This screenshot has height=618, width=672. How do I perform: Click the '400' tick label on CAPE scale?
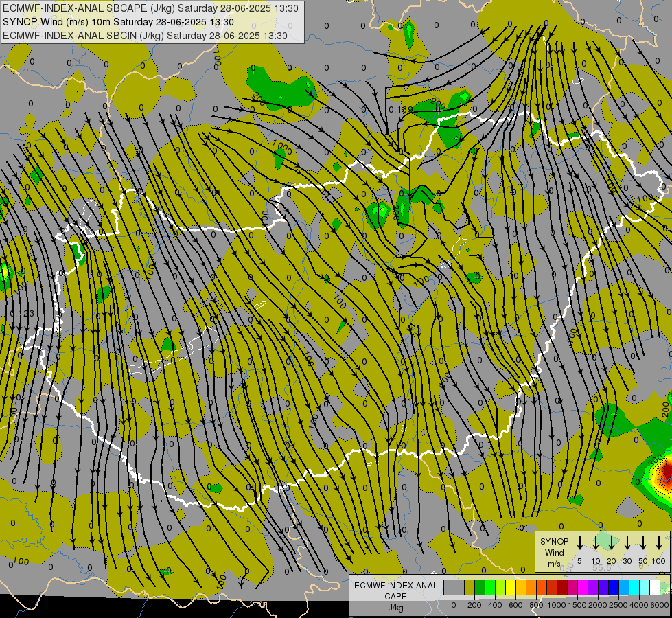[x=495, y=605]
